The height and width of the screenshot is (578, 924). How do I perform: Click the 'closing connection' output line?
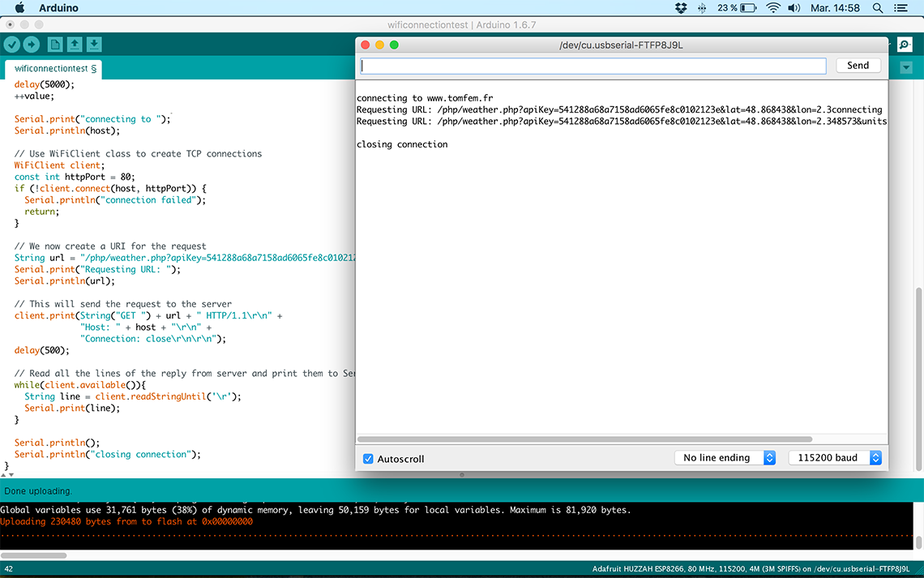tap(402, 144)
